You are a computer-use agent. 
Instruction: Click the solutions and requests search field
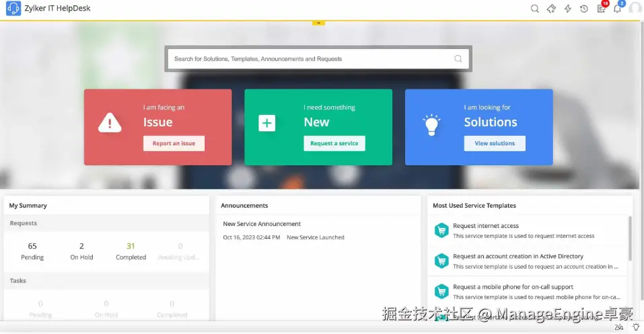(318, 58)
